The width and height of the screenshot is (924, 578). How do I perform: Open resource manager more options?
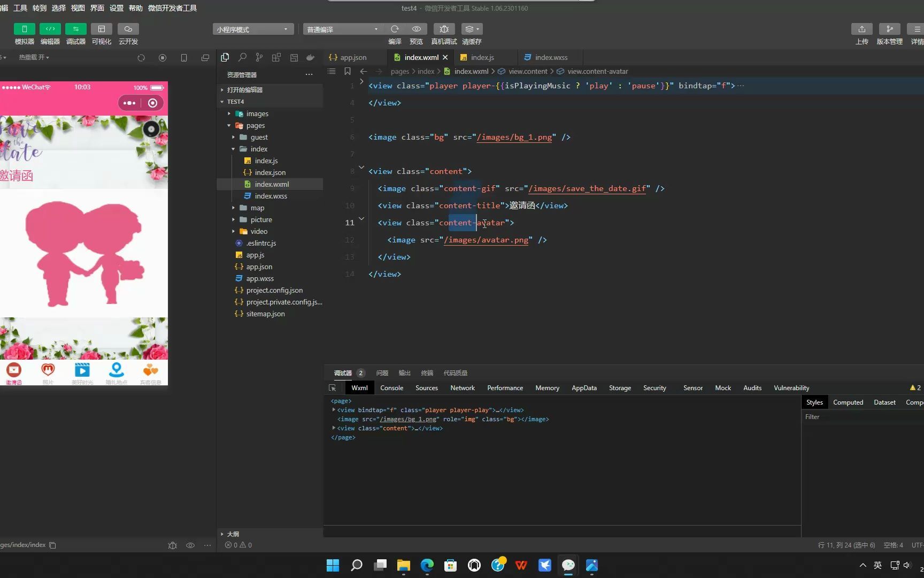click(309, 74)
